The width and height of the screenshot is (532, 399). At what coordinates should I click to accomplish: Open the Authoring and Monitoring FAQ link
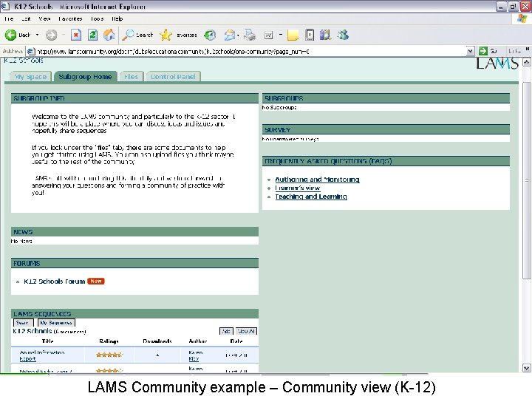317,180
